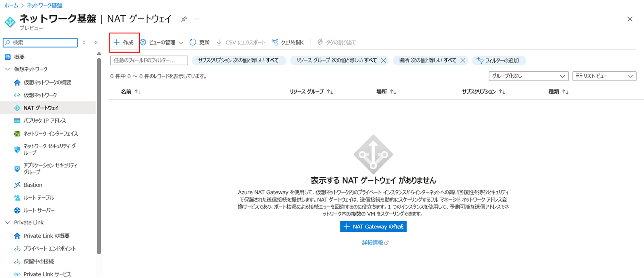Close the NAT ゲートウェイ blade
Image resolution: width=644 pixels, height=278 pixels.
[x=630, y=19]
